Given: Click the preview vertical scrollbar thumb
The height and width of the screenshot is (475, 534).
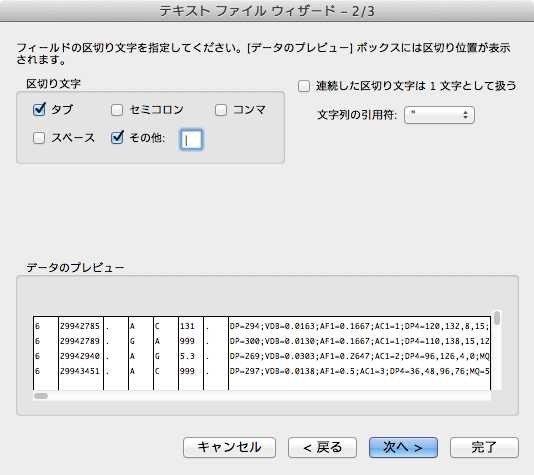Looking at the screenshot, I should (497, 318).
